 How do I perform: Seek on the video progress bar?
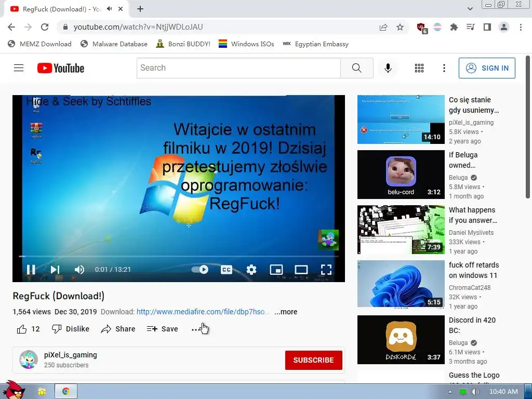(x=179, y=257)
